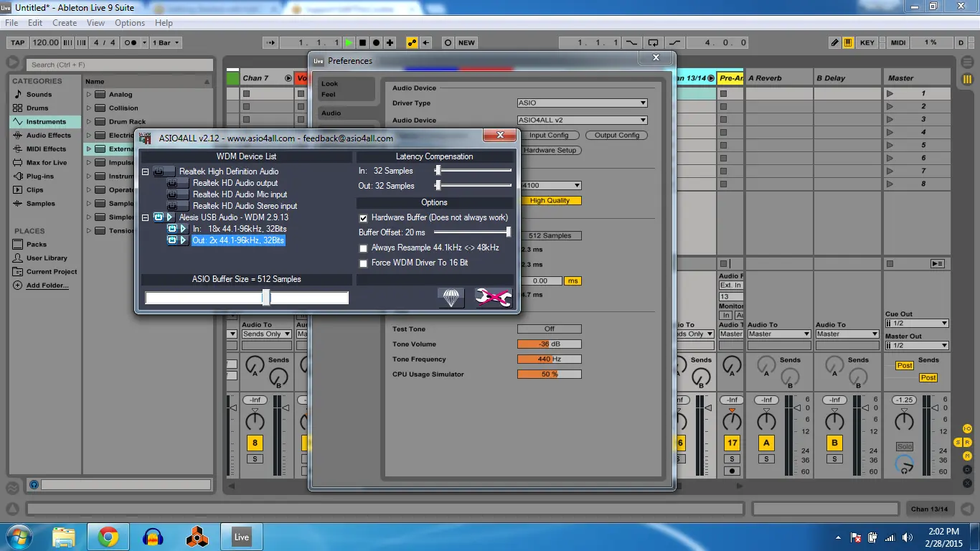Enable Force WDM Driver To 16 Bit checkbox
Screen dimensions: 980x551
click(363, 263)
